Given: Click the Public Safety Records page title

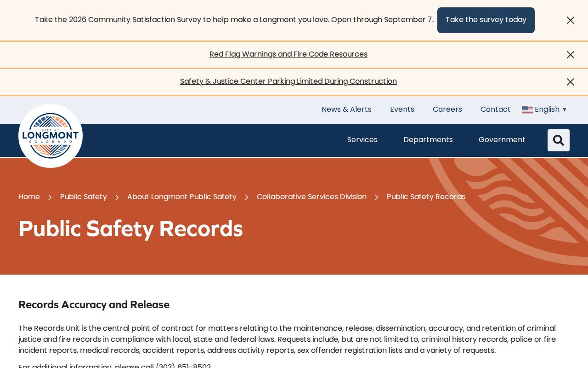Looking at the screenshot, I should point(130,229).
